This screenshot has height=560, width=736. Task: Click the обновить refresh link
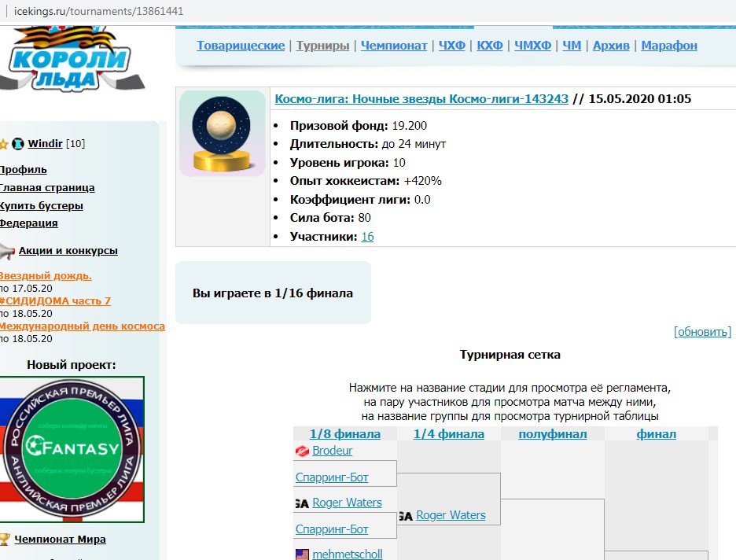tap(702, 332)
